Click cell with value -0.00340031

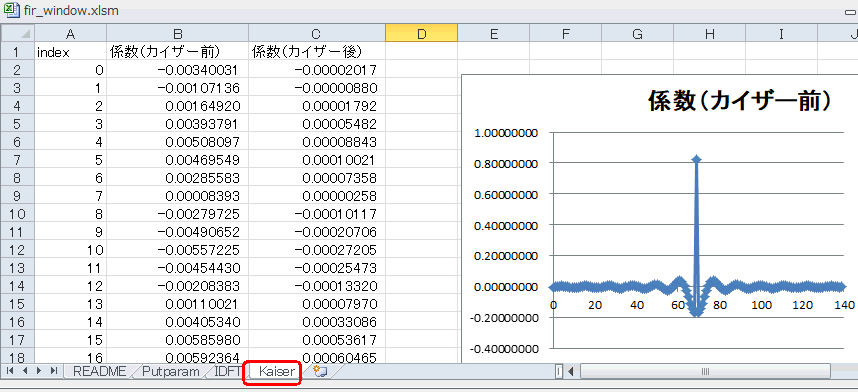click(177, 70)
